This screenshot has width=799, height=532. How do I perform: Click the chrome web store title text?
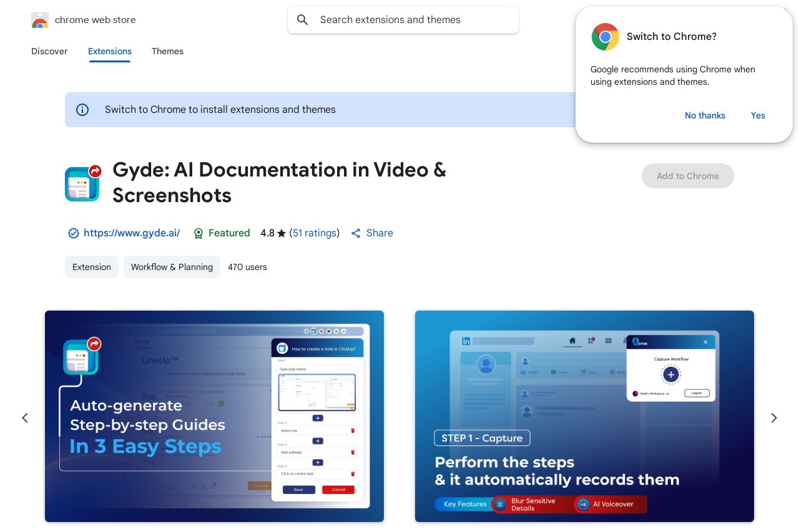point(96,20)
